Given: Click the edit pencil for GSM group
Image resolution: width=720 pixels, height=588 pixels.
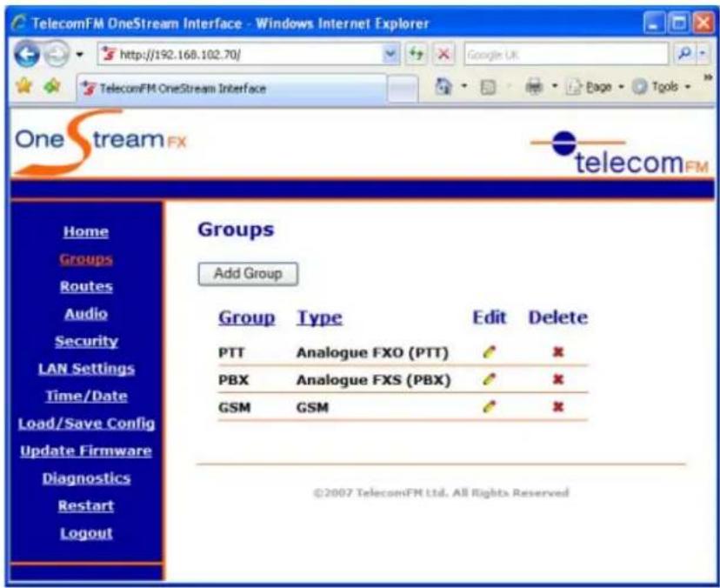Looking at the screenshot, I should click(x=490, y=407).
